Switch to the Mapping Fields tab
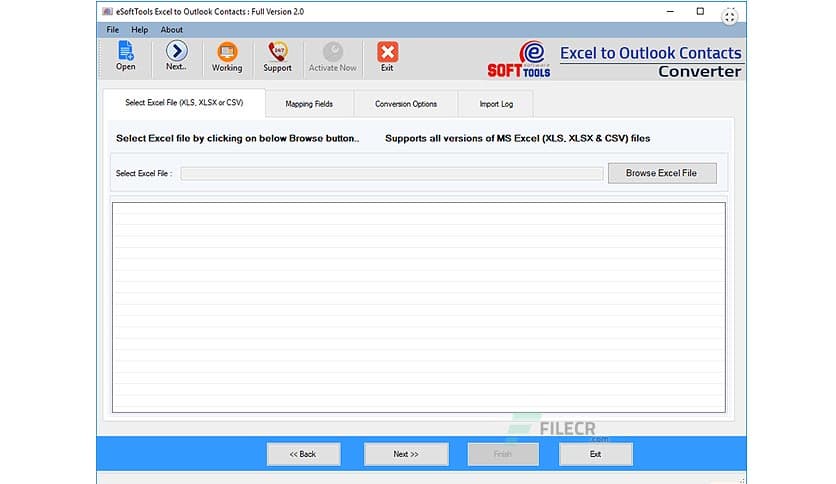The width and height of the screenshot is (836, 484). (x=309, y=104)
